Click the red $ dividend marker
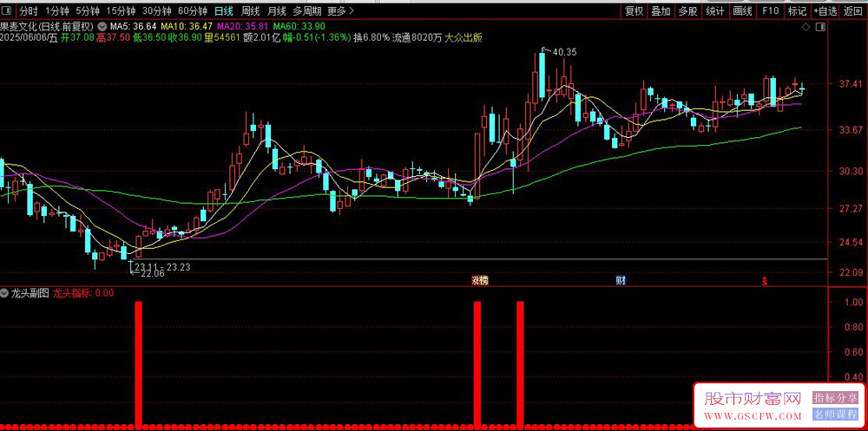The image size is (868, 431). [765, 281]
